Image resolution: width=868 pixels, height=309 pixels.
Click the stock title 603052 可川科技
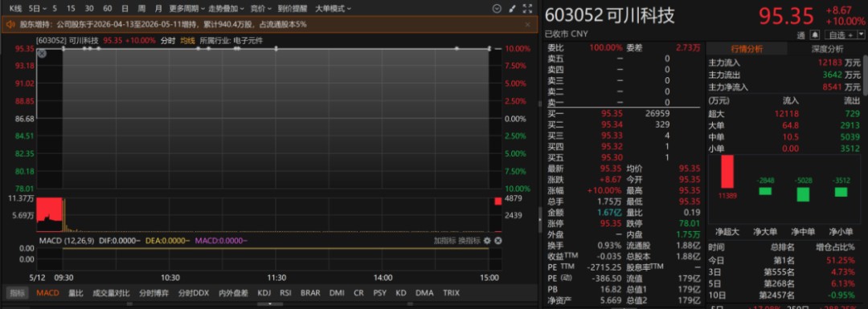pyautogui.click(x=610, y=15)
